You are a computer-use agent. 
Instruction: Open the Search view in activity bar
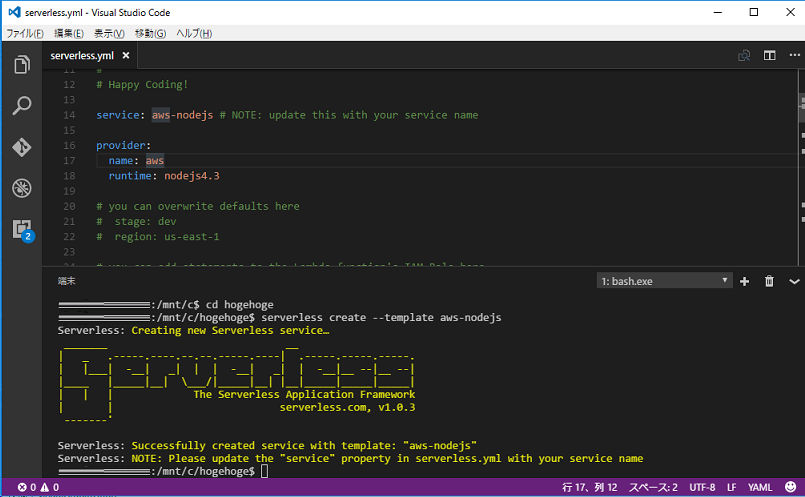(22, 106)
